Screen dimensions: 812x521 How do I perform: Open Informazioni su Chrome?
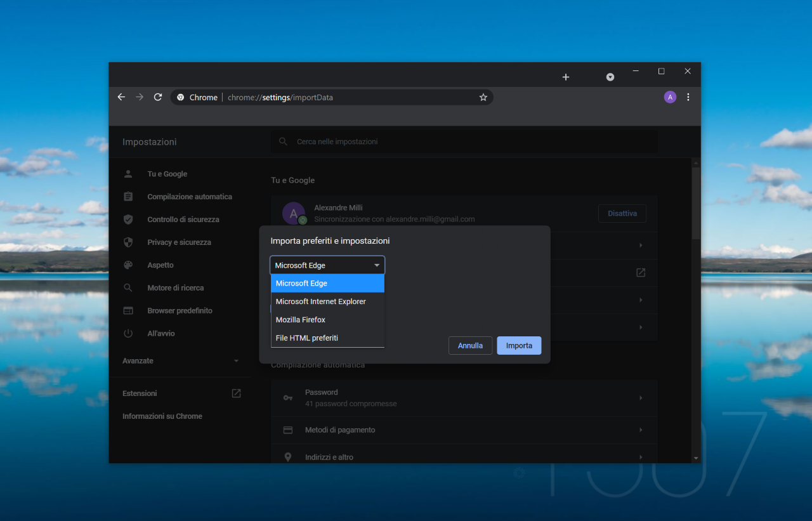point(162,416)
